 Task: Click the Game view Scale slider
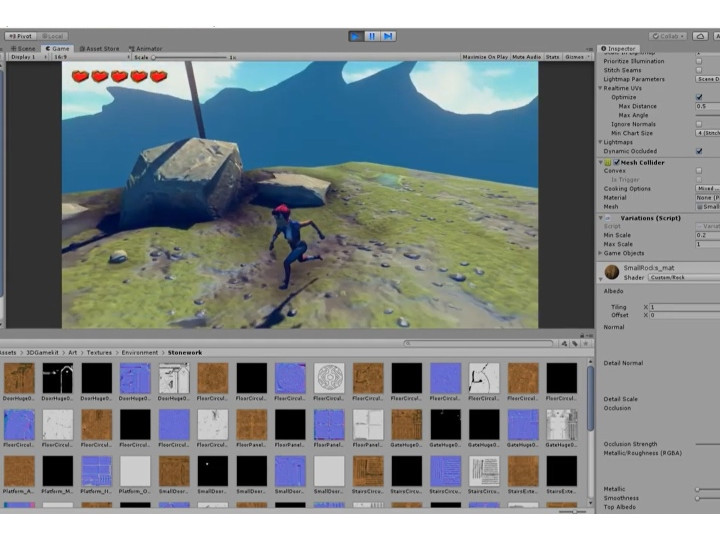click(x=190, y=57)
